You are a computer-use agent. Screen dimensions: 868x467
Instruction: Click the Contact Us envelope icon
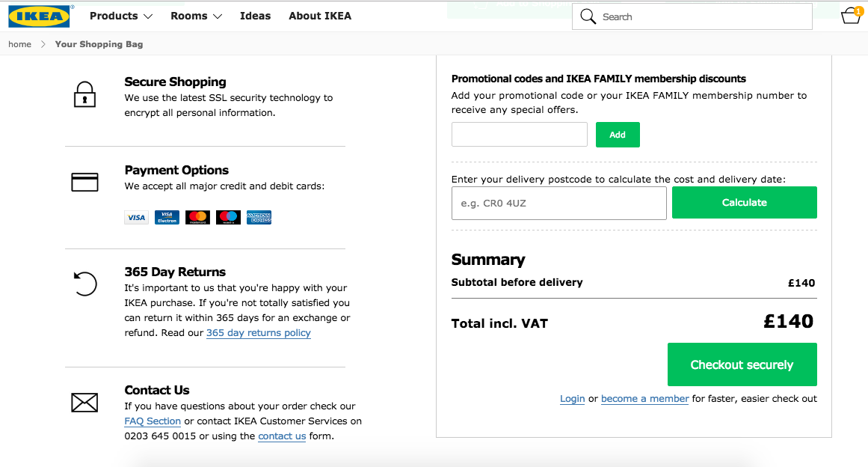[x=84, y=402]
